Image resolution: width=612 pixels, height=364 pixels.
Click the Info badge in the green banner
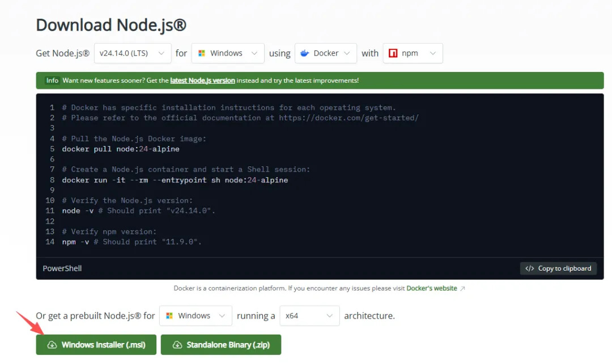coord(52,80)
